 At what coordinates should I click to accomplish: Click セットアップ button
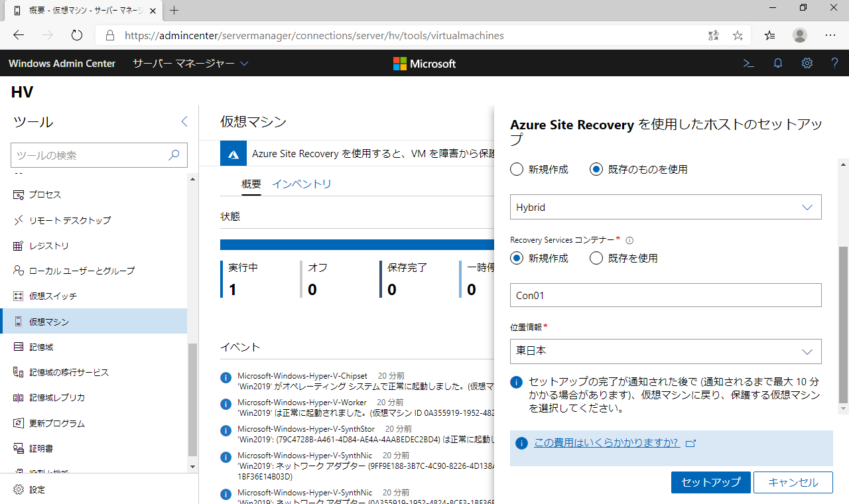(710, 482)
